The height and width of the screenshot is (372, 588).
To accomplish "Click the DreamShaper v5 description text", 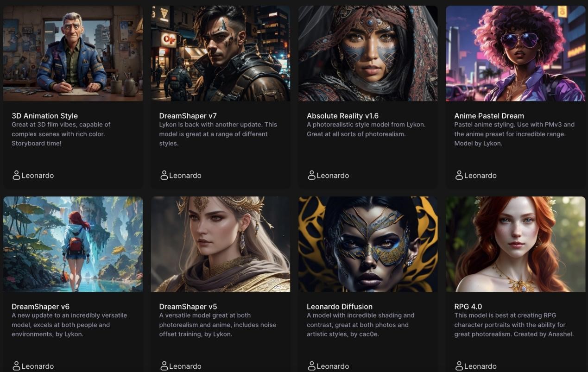I will click(x=217, y=325).
